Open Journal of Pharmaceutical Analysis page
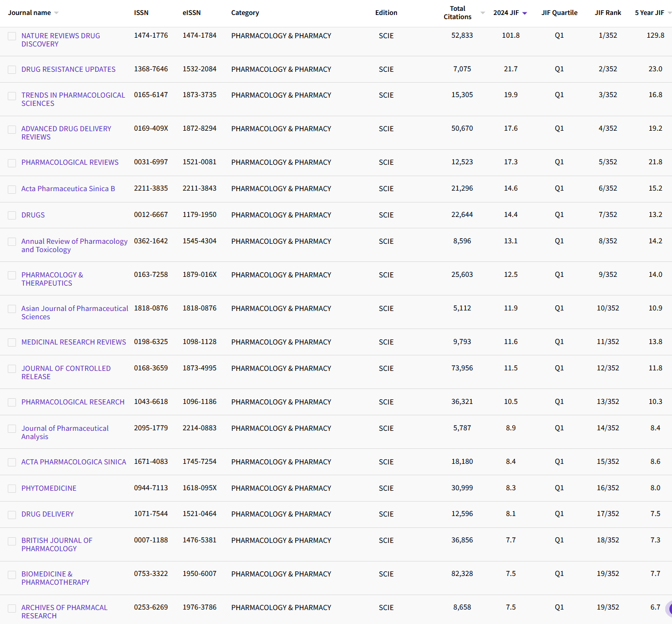This screenshot has width=672, height=624. coord(65,432)
